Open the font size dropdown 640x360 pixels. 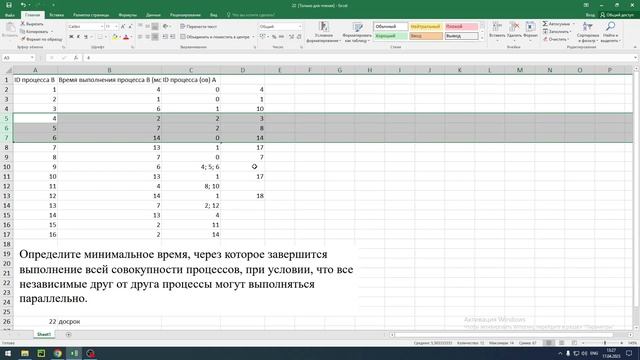click(x=116, y=27)
